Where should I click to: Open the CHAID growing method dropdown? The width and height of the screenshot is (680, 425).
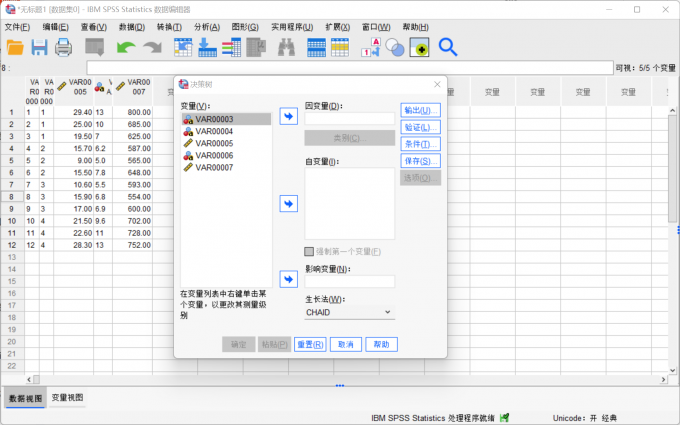[x=350, y=312]
